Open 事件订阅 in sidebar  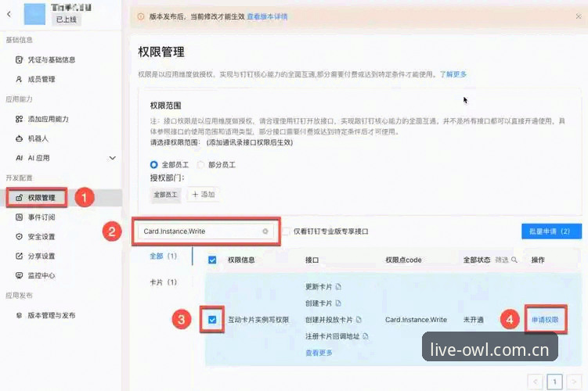(x=36, y=217)
